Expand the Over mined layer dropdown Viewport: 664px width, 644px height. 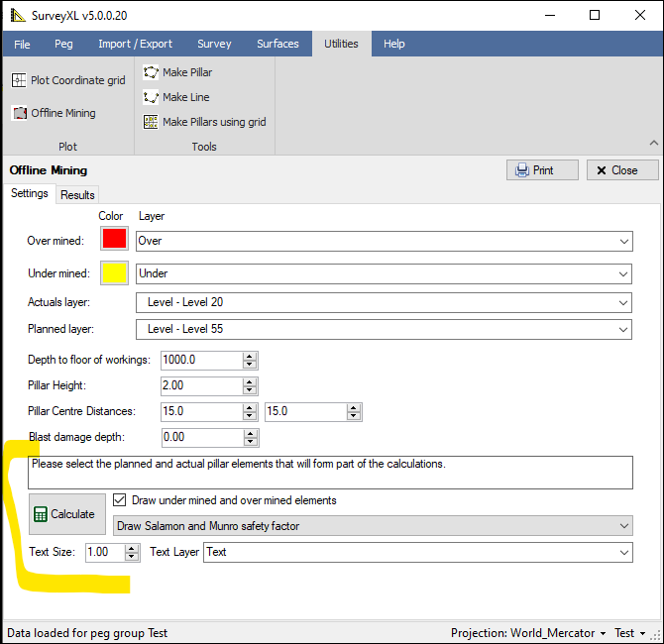pos(623,241)
